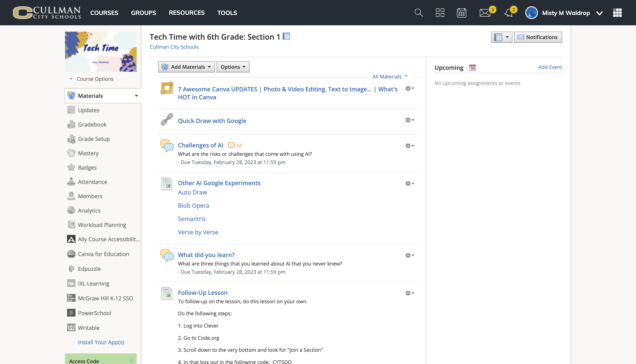The image size is (636, 364).
Task: Click Misty M Waldrop profile avatar
Action: (531, 12)
